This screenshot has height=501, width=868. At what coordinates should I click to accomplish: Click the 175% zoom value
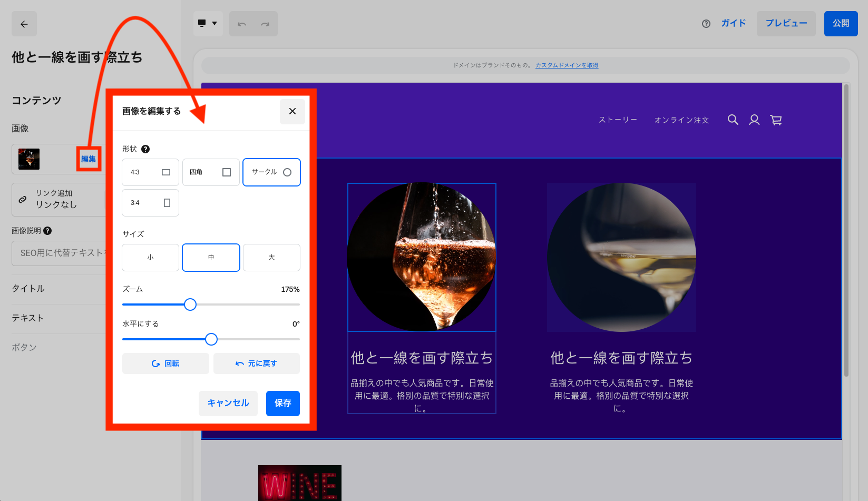(290, 290)
